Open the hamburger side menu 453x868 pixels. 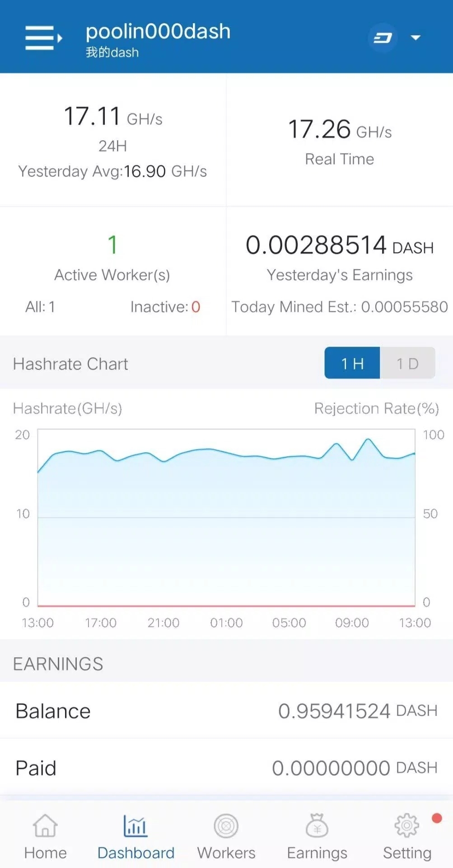pos(43,38)
